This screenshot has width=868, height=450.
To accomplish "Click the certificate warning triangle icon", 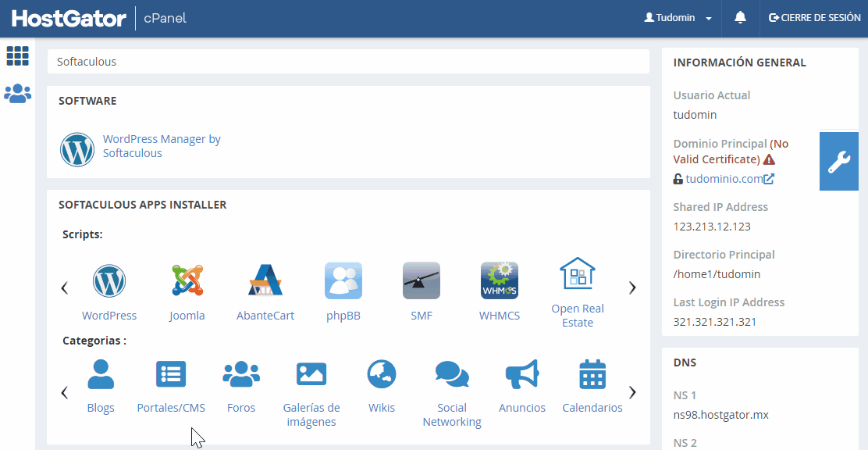I will coord(769,159).
